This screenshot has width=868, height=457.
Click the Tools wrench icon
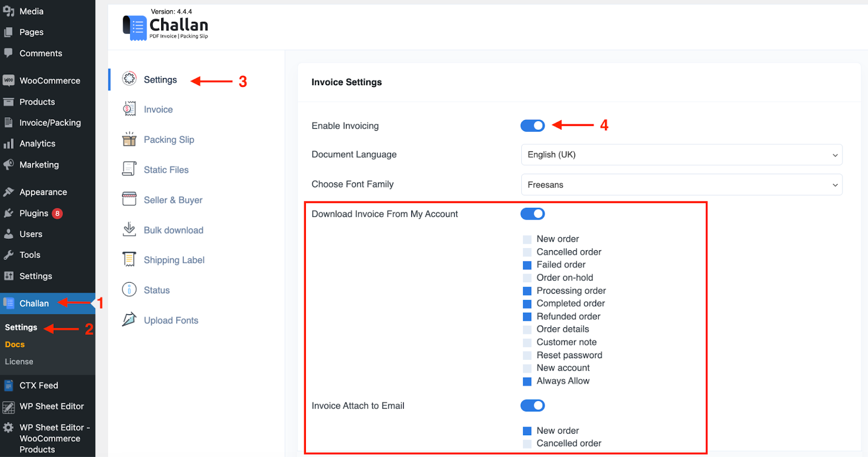pyautogui.click(x=8, y=255)
